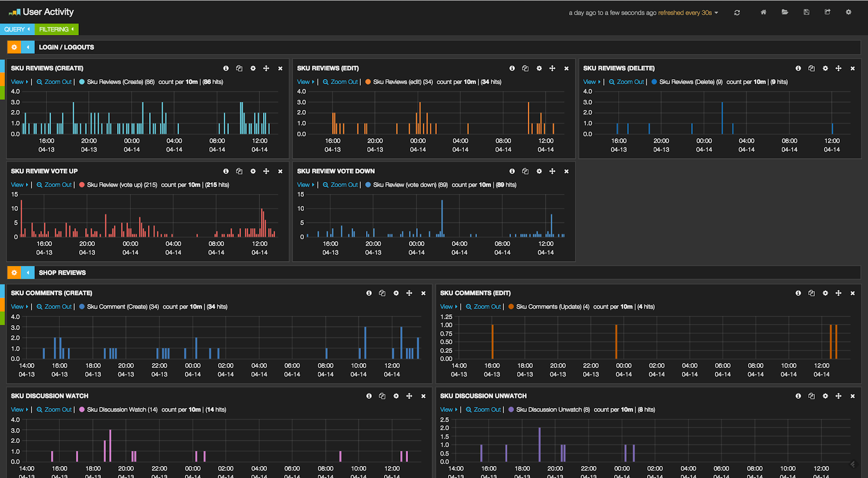Image resolution: width=868 pixels, height=478 pixels.
Task: Zoom Out the SKU REVIEWS (EDIT) chart
Action: [x=340, y=82]
